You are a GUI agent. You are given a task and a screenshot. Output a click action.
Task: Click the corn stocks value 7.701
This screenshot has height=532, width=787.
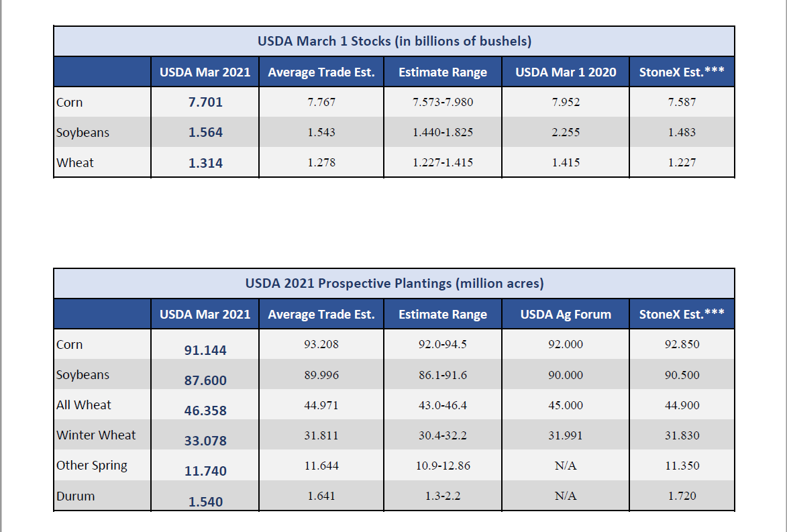[205, 103]
